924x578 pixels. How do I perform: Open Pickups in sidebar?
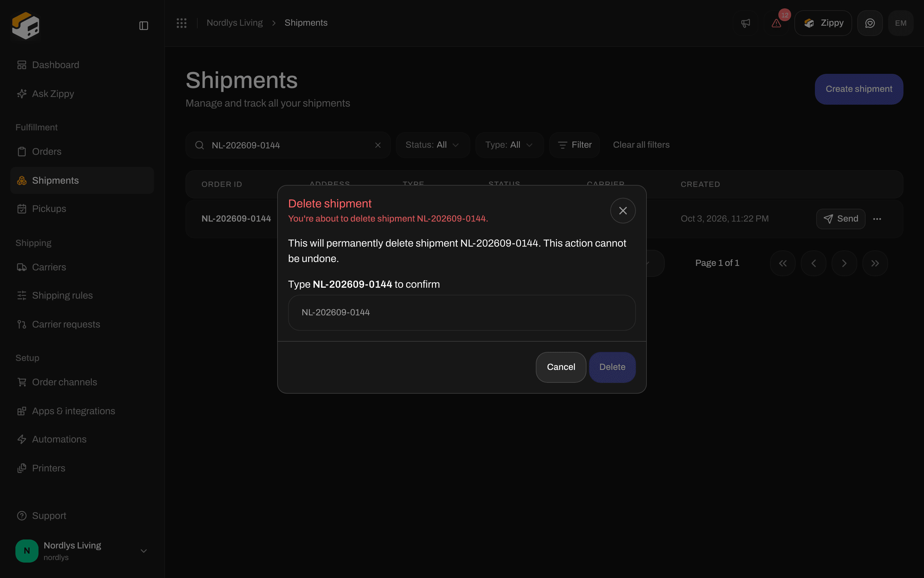tap(82, 209)
